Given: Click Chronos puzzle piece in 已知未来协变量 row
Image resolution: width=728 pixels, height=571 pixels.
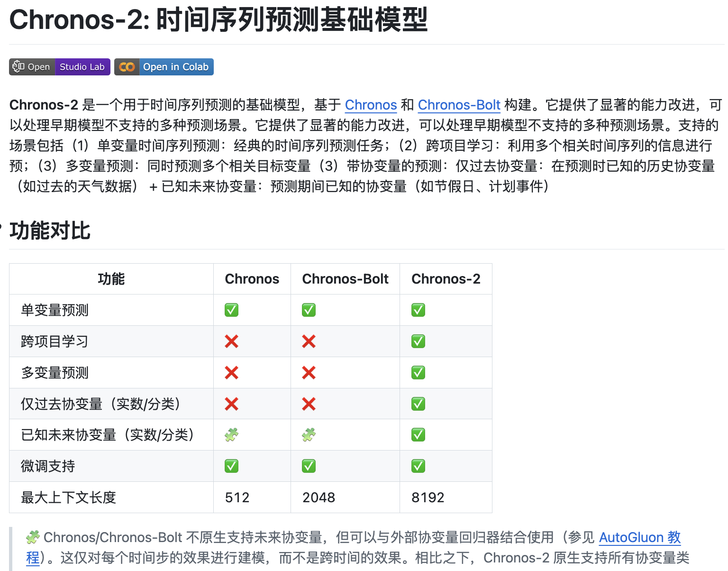Looking at the screenshot, I should 231,435.
